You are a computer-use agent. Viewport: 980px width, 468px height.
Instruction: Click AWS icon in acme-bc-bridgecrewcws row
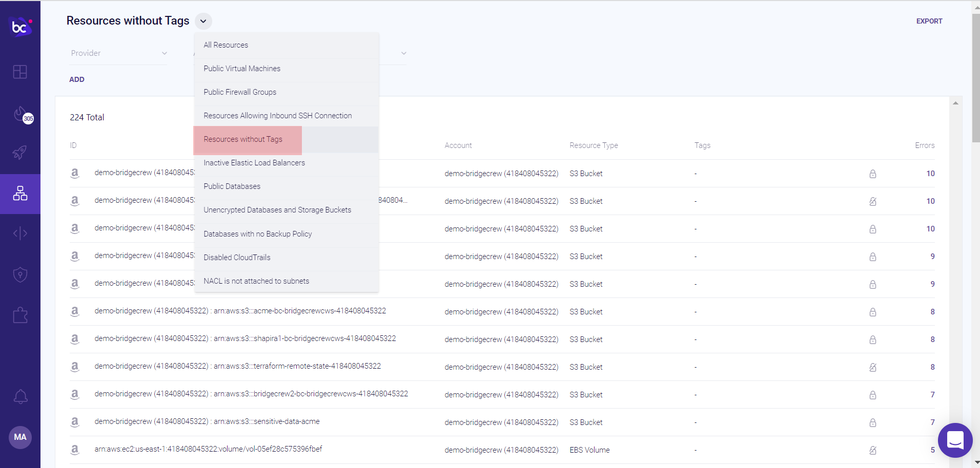pos(75,311)
